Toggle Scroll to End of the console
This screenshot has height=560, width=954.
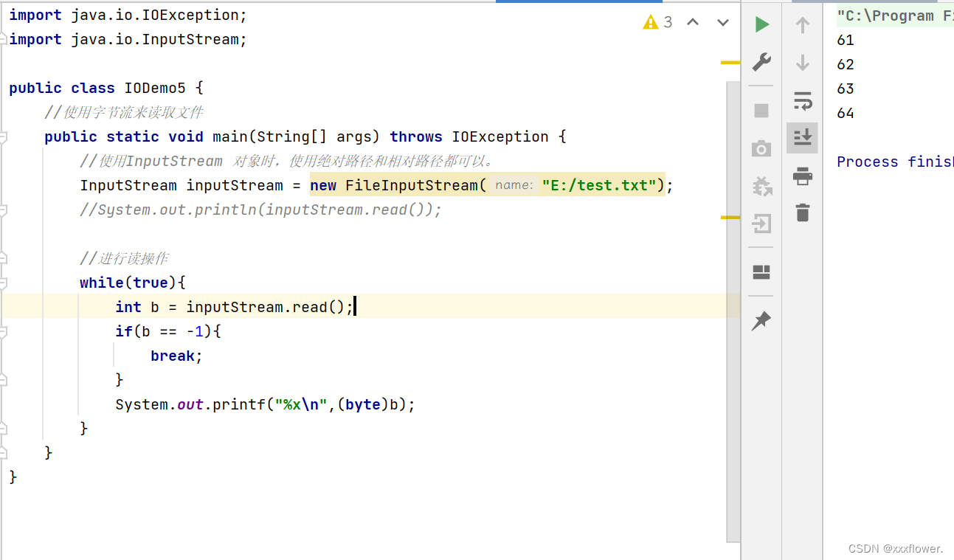click(803, 137)
